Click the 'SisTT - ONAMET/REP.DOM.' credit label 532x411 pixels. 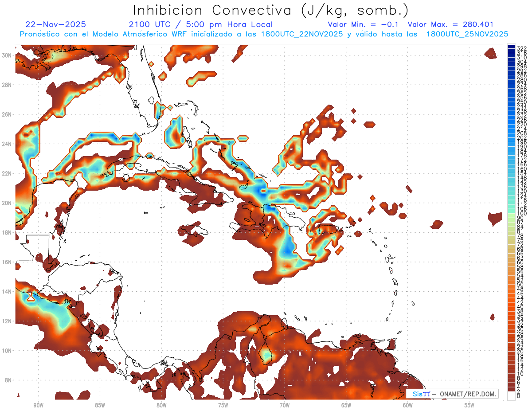pyautogui.click(x=452, y=394)
